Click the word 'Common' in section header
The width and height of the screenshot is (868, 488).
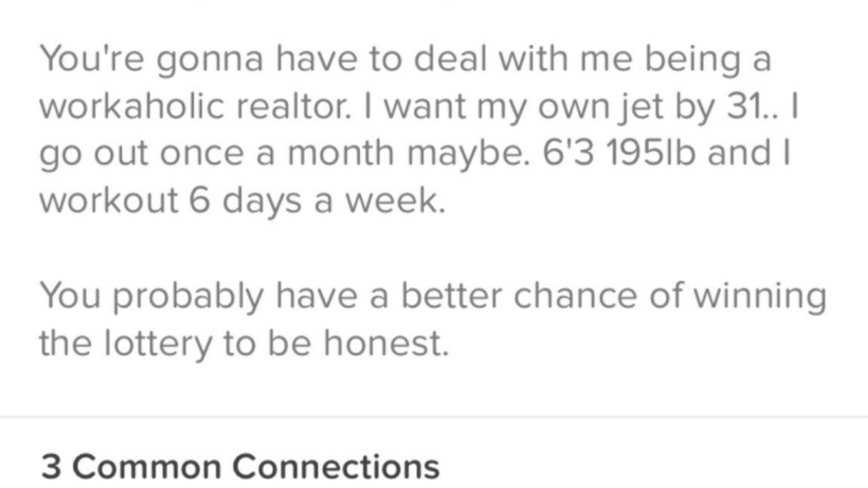[x=149, y=467]
